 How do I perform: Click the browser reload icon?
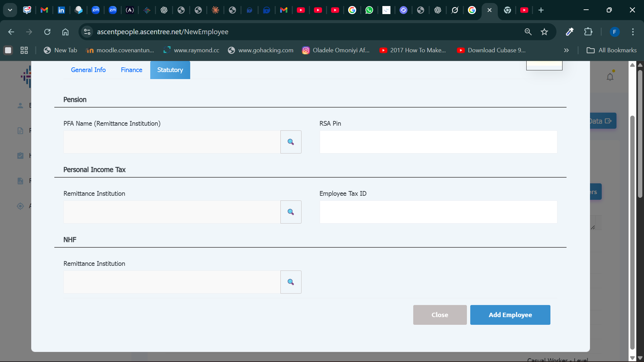pos(47,32)
